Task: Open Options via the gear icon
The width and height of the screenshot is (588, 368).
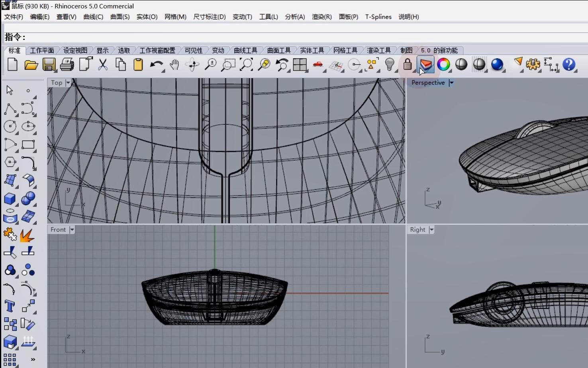Action: [x=533, y=64]
